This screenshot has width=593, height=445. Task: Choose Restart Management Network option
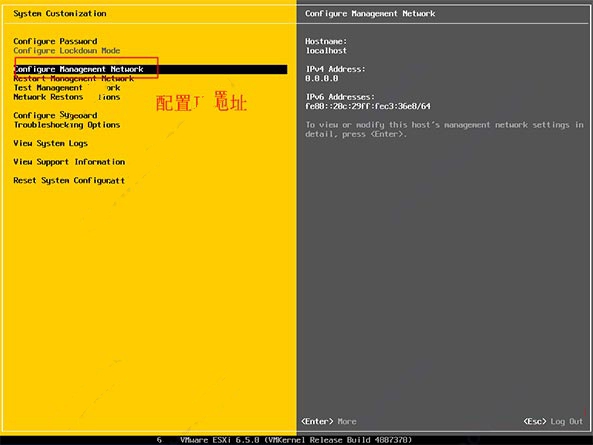click(x=73, y=79)
